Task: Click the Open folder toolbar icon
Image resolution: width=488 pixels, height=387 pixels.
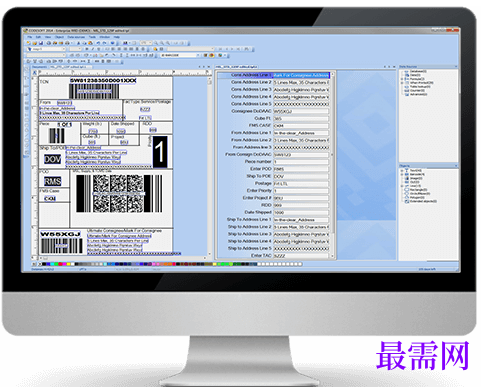Action: pyautogui.click(x=35, y=43)
